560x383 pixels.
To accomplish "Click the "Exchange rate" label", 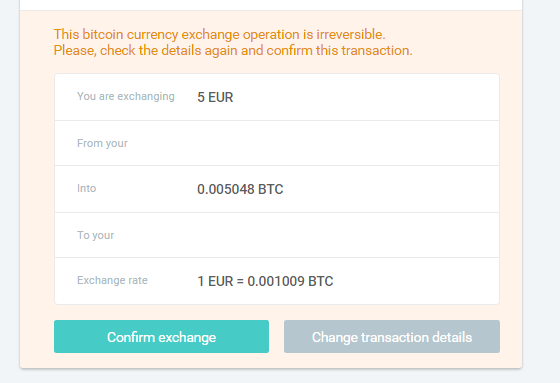I will pos(112,280).
